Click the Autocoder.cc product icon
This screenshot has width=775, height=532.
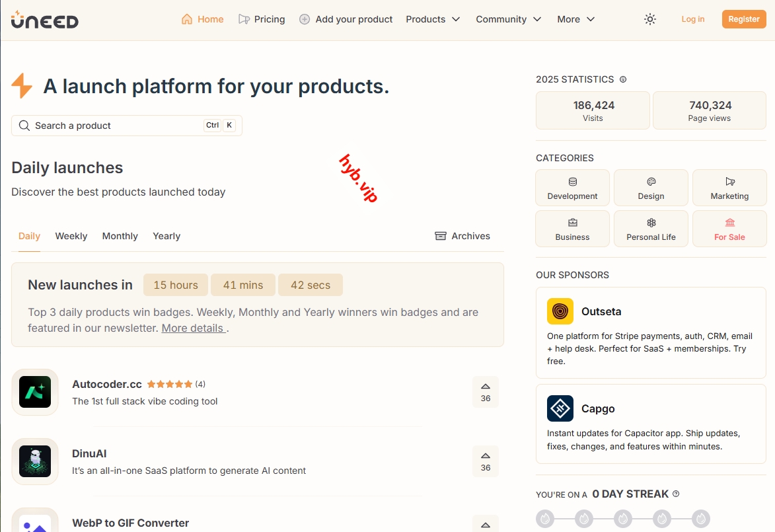[x=35, y=392]
